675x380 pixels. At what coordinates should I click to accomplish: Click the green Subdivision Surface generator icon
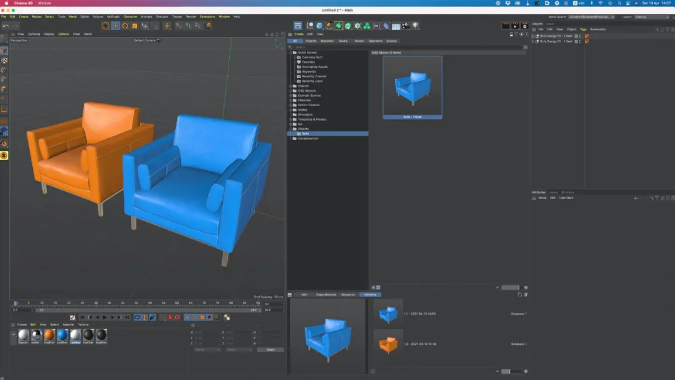[x=338, y=26]
